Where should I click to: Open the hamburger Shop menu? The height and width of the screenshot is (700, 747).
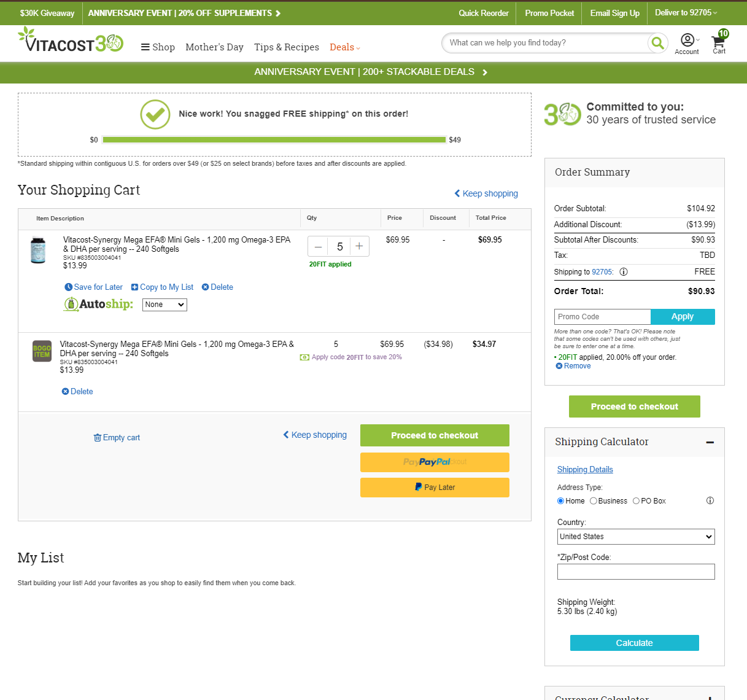click(158, 47)
